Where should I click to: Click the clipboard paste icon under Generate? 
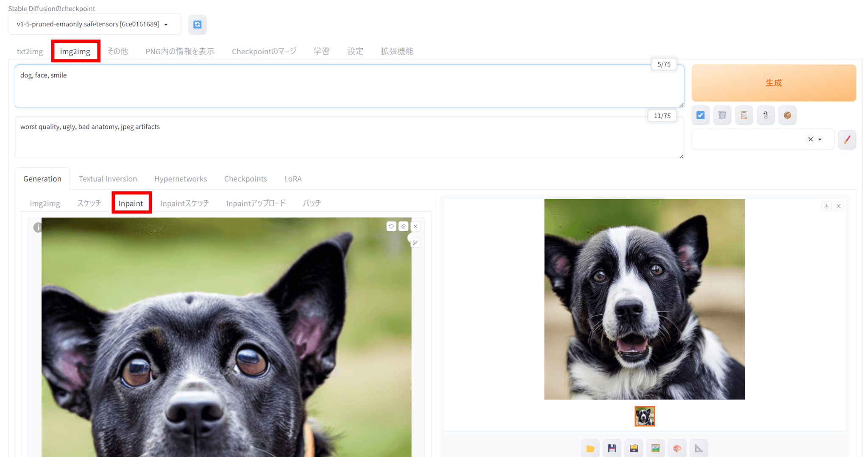tap(744, 115)
